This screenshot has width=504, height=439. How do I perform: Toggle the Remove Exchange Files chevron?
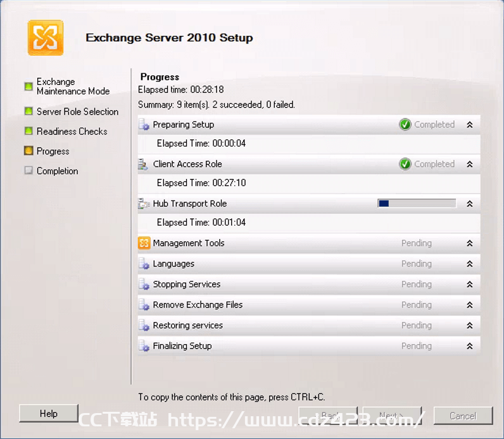pos(470,305)
